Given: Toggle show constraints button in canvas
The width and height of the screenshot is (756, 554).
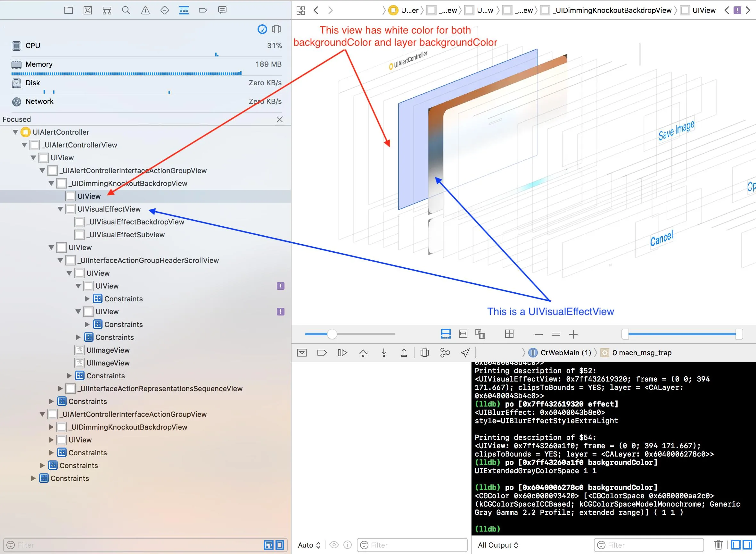Looking at the screenshot, I should click(x=463, y=334).
